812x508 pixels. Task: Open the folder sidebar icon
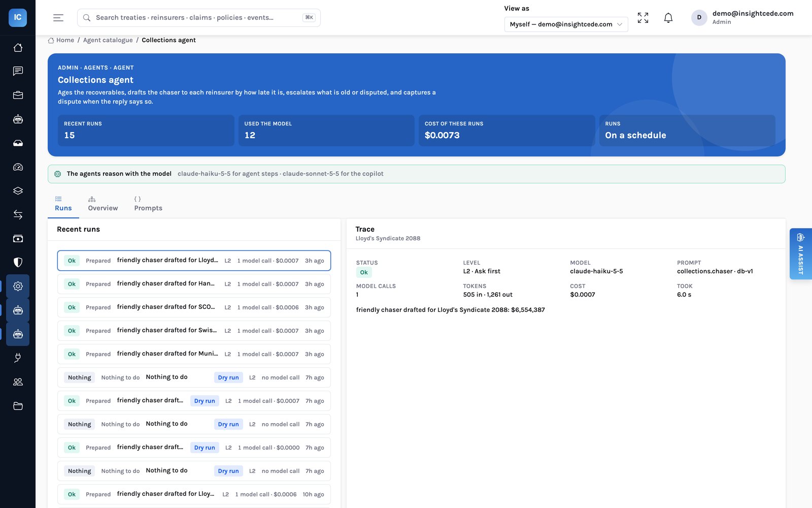click(x=18, y=406)
